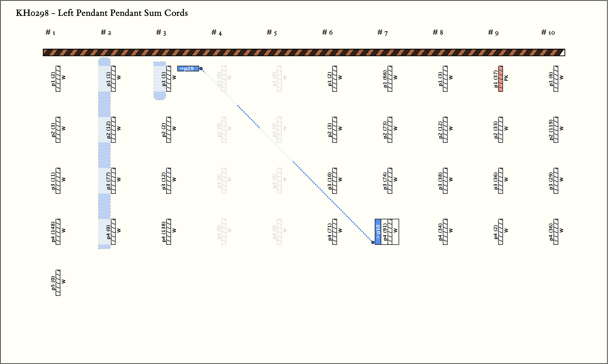The width and height of the screenshot is (608, 364).
Task: Click the # 4 column header
Action: coord(217,32)
